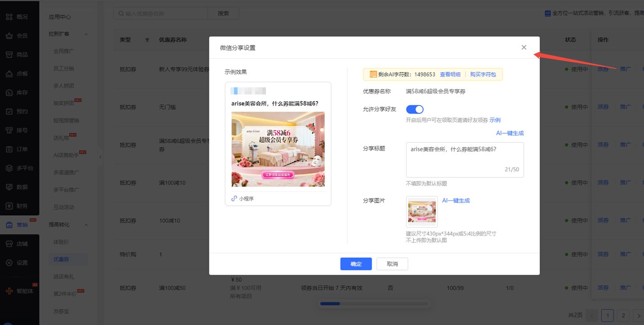The image size is (644, 325).
Task: Open the 预约 reservation icon
Action: (9, 111)
